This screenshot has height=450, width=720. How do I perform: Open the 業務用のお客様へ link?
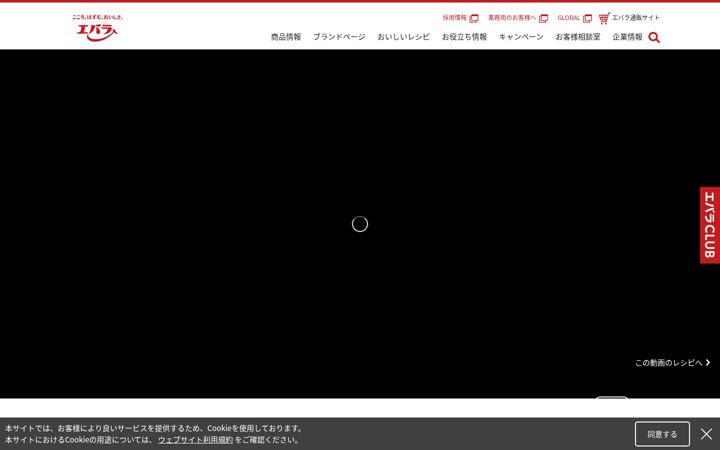point(512,17)
